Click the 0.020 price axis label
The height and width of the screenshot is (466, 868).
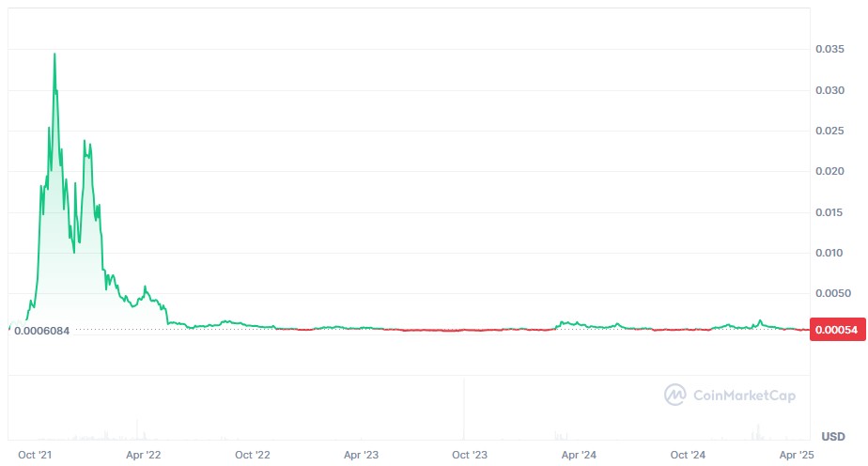(829, 172)
